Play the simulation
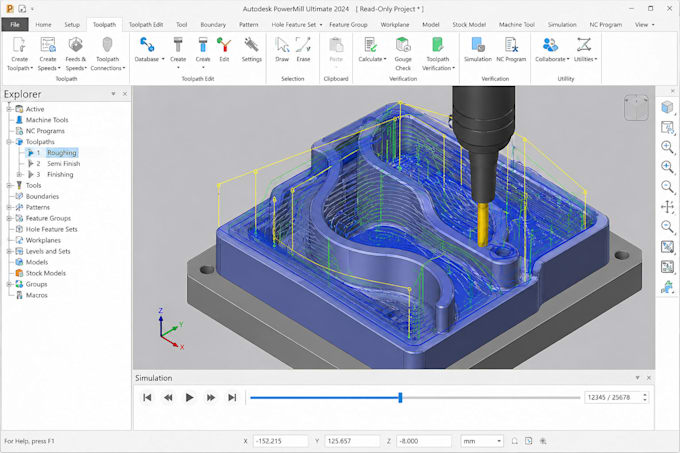 189,398
